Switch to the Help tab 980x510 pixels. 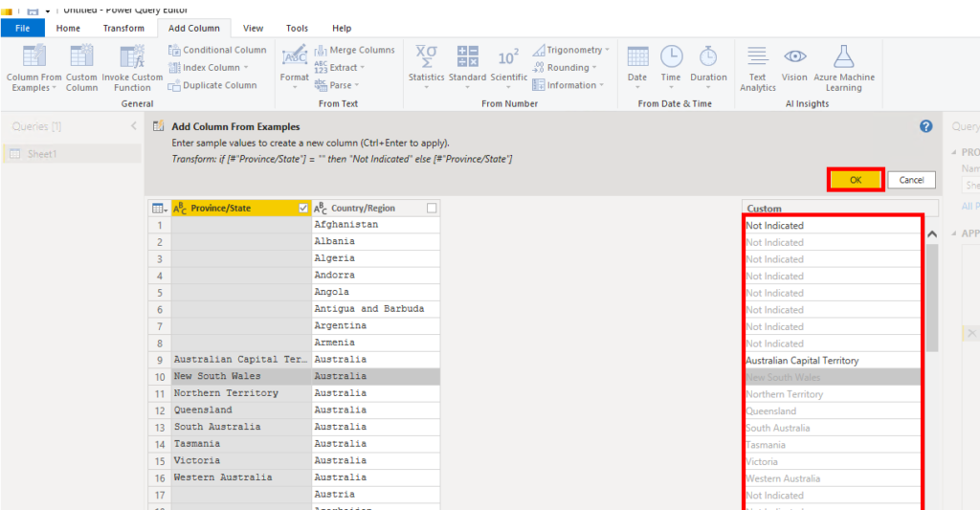click(342, 28)
